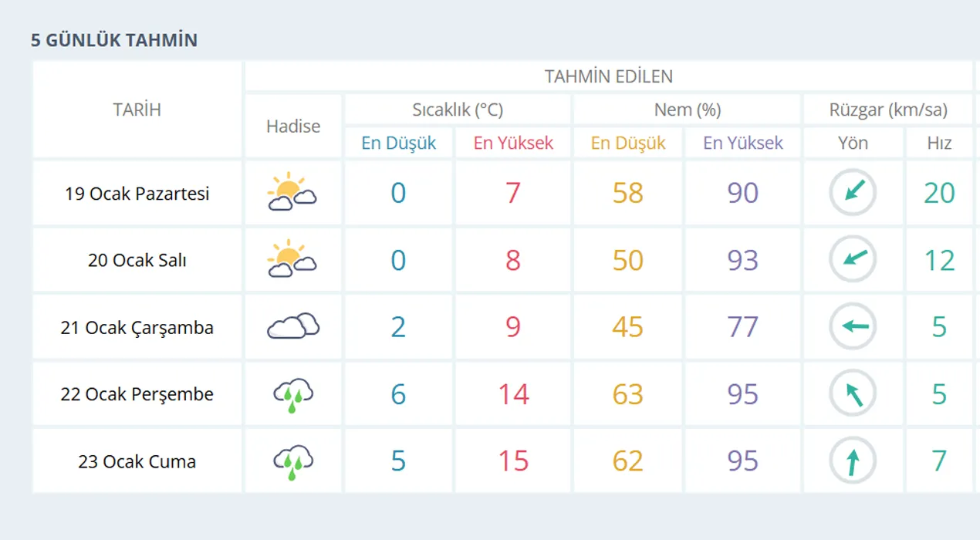
Task: Click the rain icon for 23 Ocak Cuma
Action: tap(293, 461)
